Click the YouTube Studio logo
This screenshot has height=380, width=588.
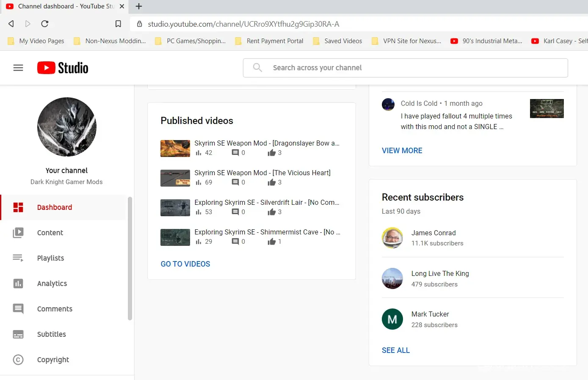pyautogui.click(x=63, y=68)
